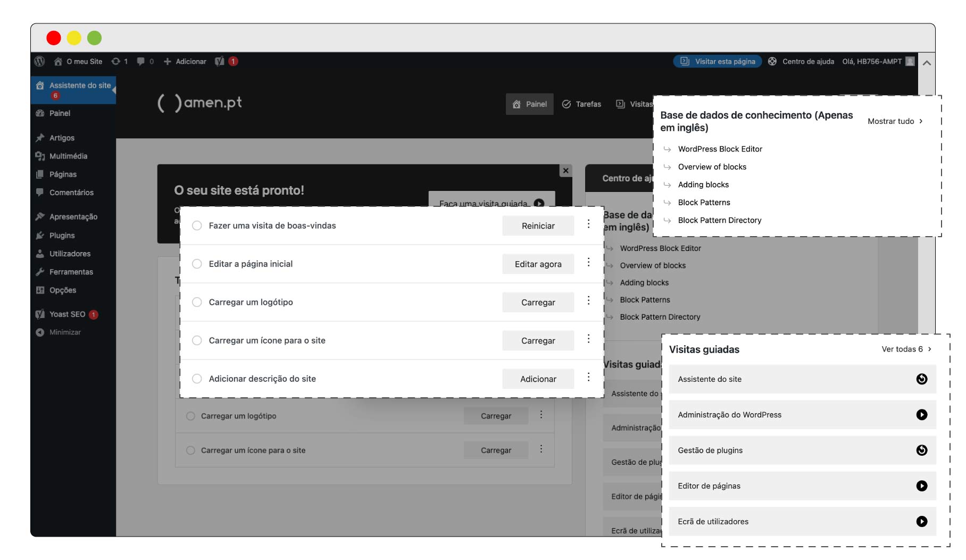The height and width of the screenshot is (560, 966).
Task: Click the Opções settings icon in sidebar
Action: 40,290
